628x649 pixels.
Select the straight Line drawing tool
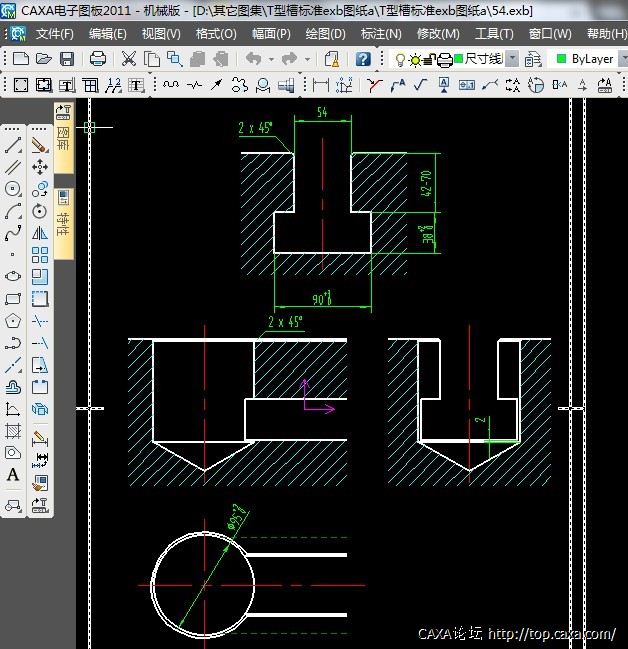pos(13,146)
